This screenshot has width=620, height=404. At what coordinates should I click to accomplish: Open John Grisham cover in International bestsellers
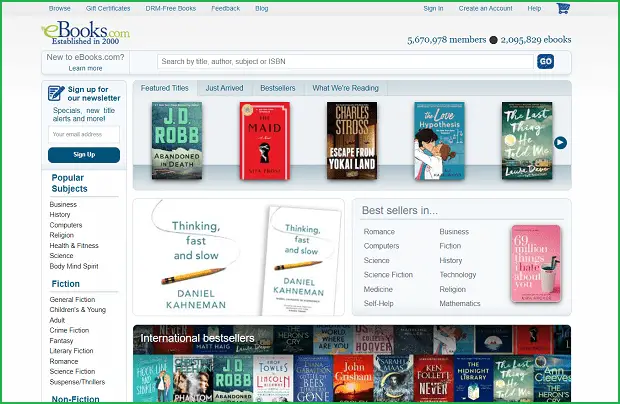353,378
